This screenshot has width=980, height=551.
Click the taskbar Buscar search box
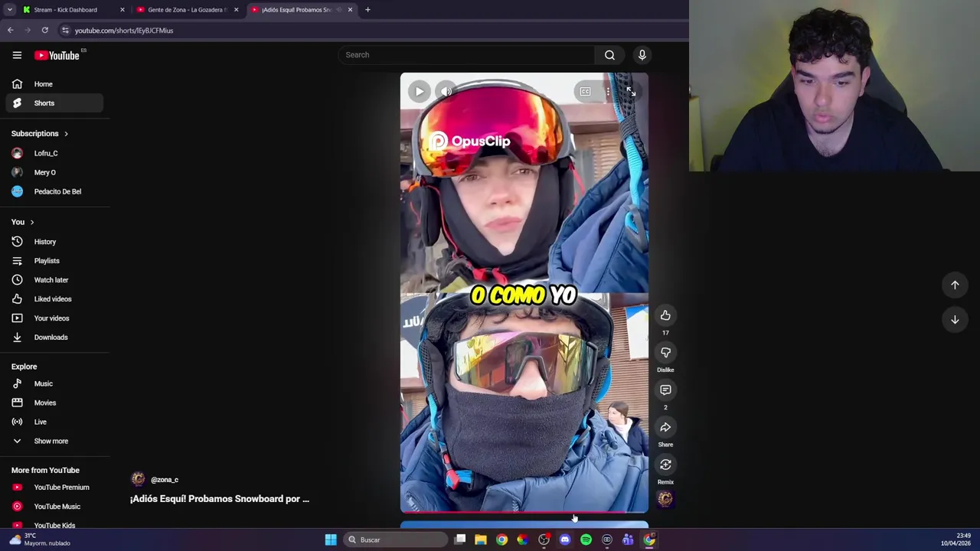click(396, 540)
